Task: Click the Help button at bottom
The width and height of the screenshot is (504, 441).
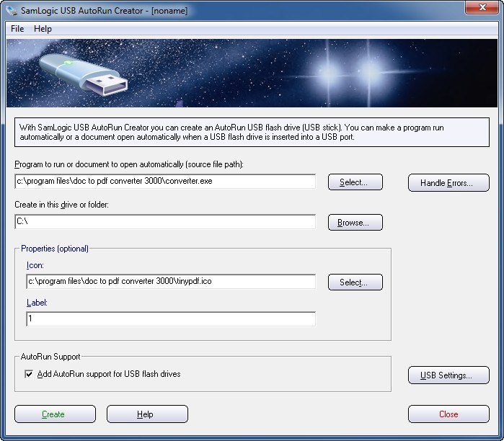Action: coord(147,414)
